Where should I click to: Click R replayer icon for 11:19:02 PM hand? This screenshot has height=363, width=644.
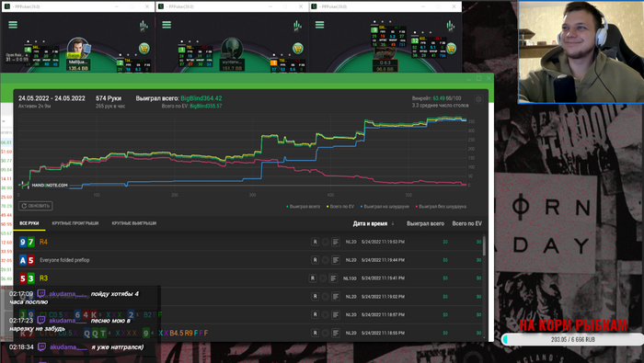(315, 296)
